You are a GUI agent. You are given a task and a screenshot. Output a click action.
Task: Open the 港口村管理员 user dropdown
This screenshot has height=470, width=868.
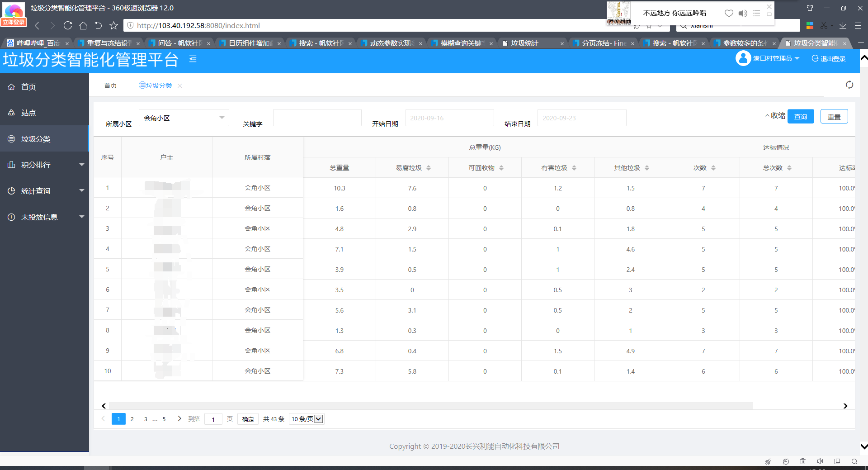click(x=776, y=58)
